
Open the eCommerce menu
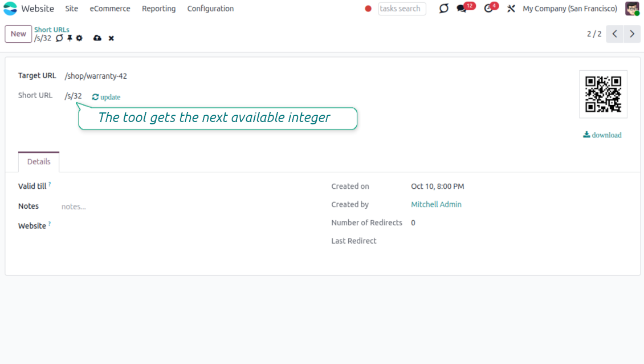pos(110,9)
